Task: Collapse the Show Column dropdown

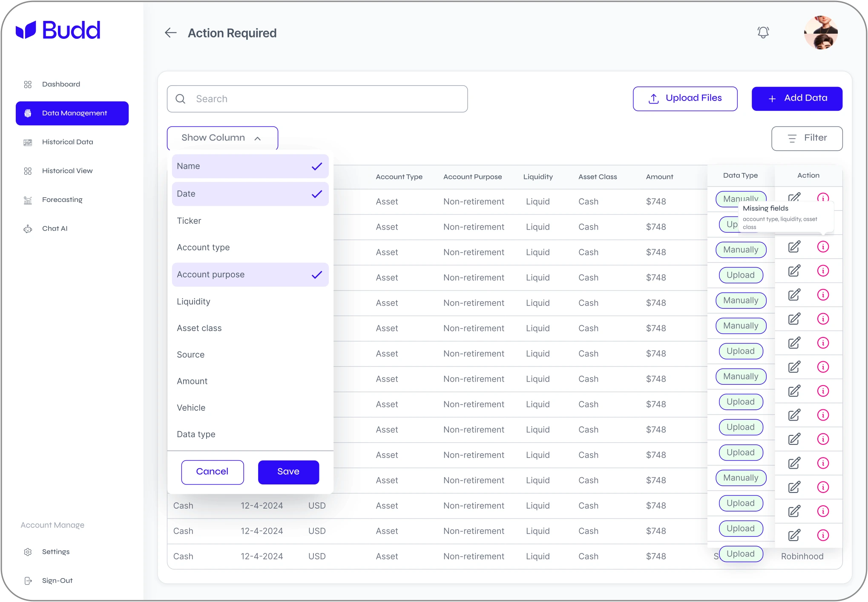Action: [x=222, y=138]
